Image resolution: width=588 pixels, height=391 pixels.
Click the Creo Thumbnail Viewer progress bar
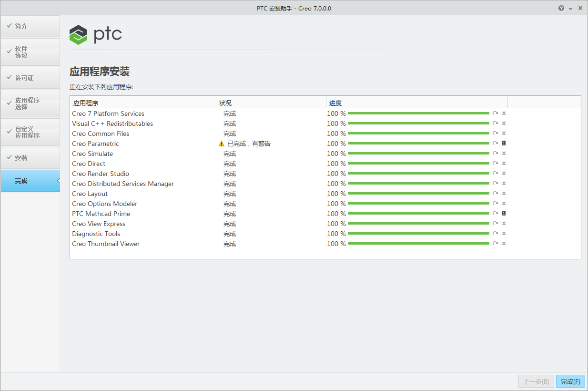(418, 244)
